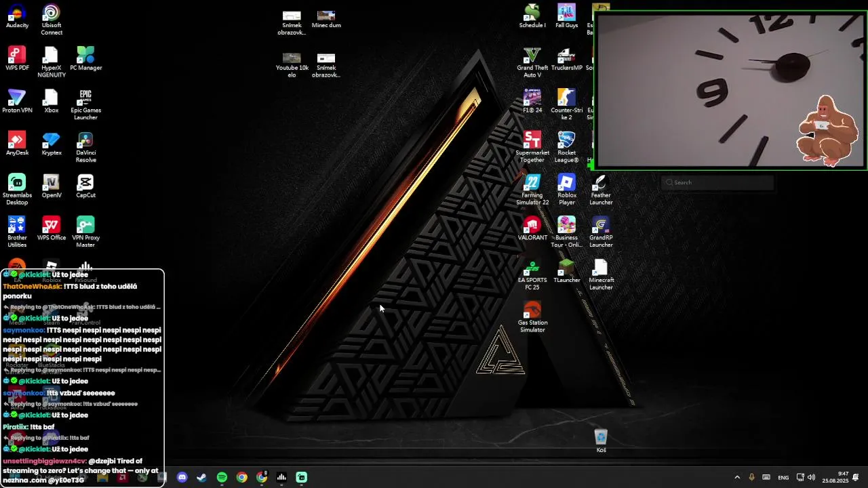Viewport: 868px width, 488px height.
Task: Select the Youtube 10k elo file
Action: click(x=292, y=65)
